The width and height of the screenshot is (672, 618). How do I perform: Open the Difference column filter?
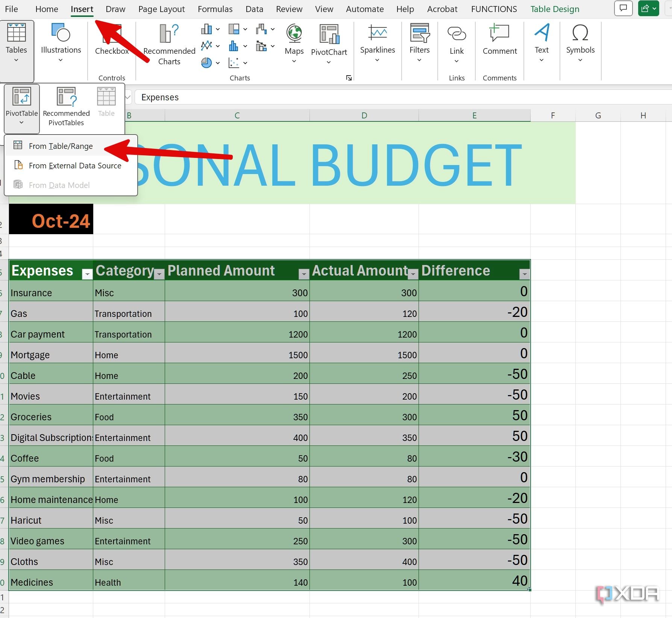pos(524,274)
